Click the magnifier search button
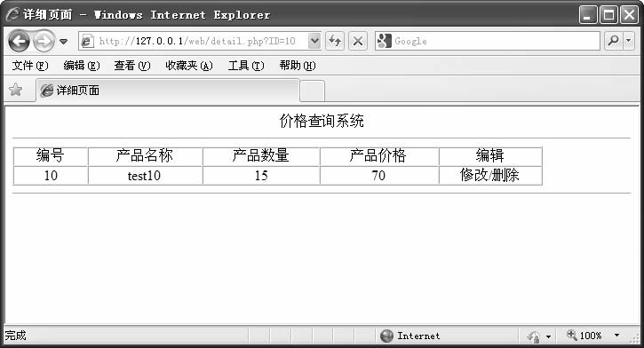The width and height of the screenshot is (644, 348). [x=613, y=41]
